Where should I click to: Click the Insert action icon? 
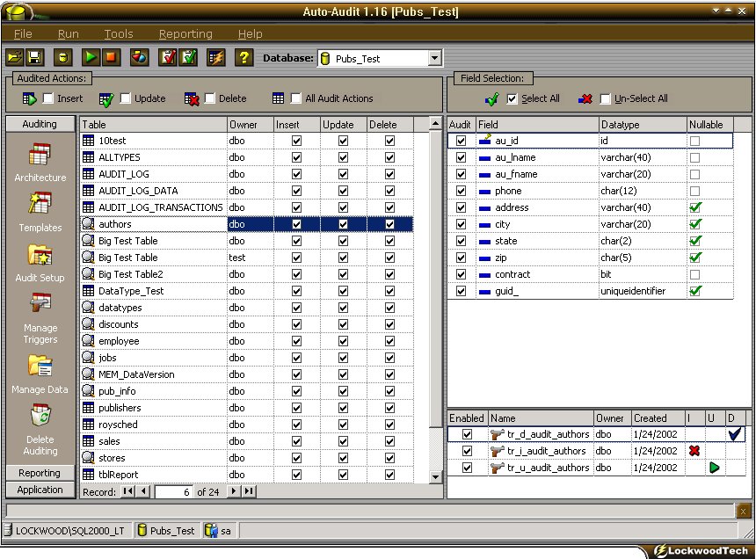point(29,99)
